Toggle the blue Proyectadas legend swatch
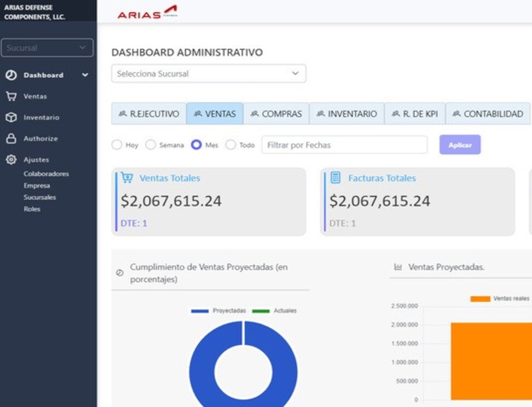Viewport: 532px width, 407px height. (200, 311)
